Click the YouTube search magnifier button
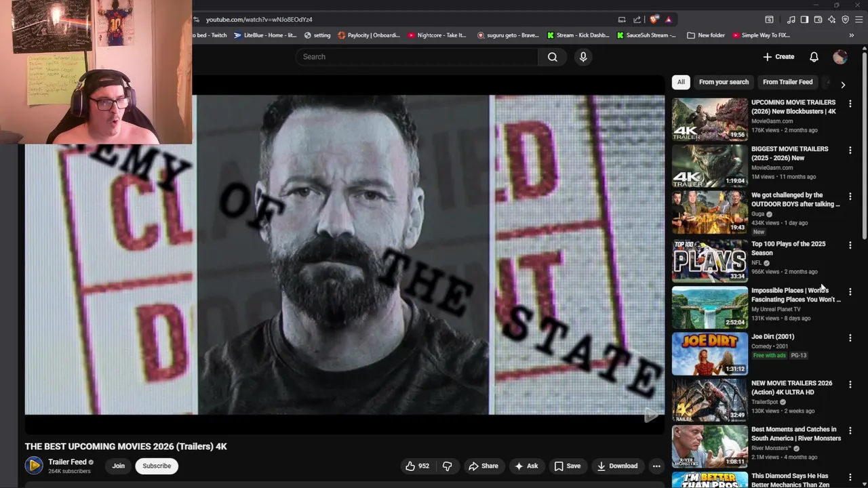Viewport: 868px width, 488px height. [553, 57]
